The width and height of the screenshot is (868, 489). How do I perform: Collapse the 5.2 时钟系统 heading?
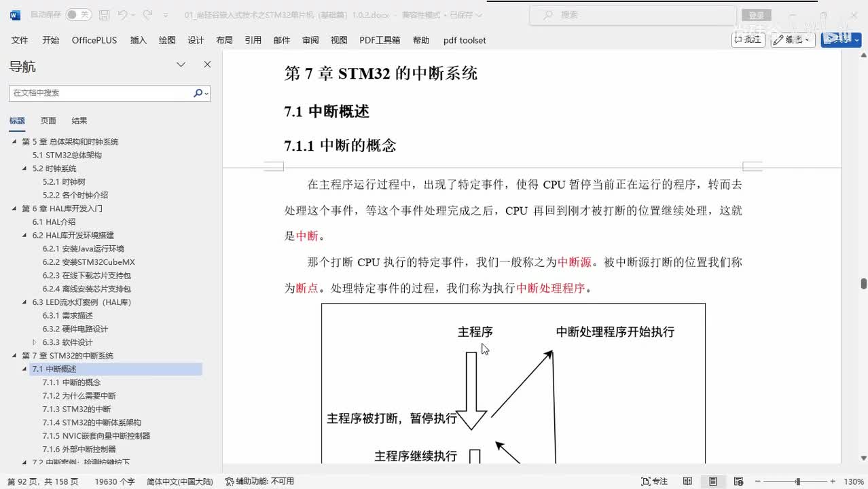(x=25, y=168)
